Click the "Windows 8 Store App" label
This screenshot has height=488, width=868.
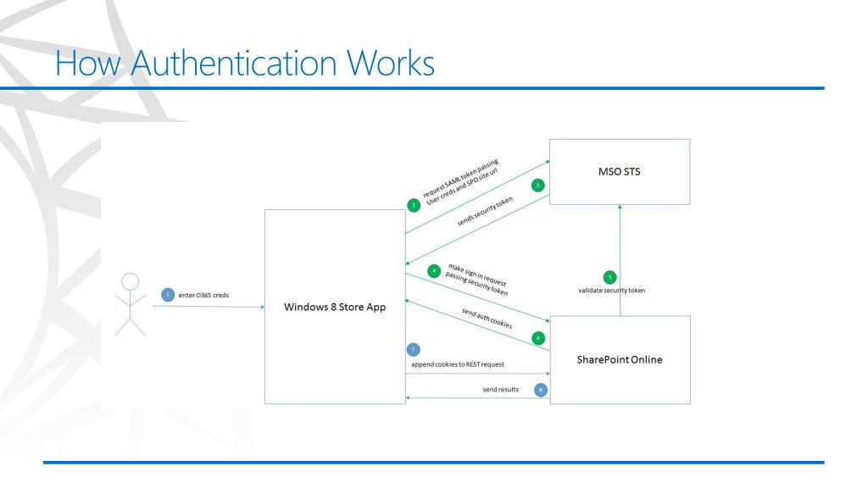[x=334, y=307]
